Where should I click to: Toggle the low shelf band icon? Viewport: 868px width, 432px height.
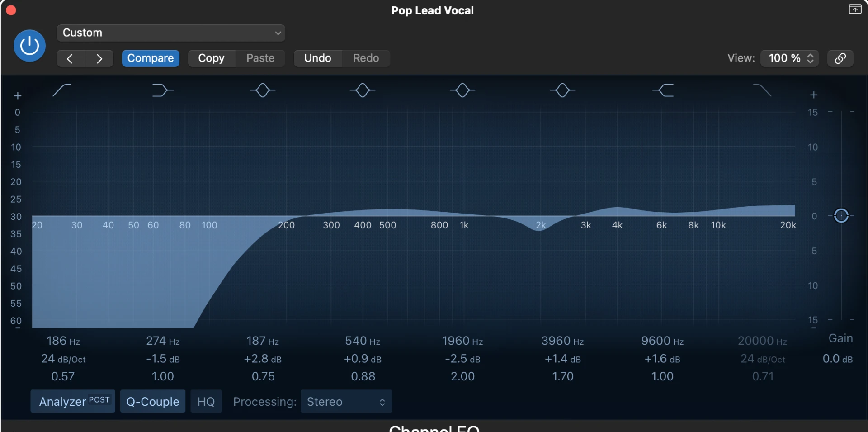point(163,90)
